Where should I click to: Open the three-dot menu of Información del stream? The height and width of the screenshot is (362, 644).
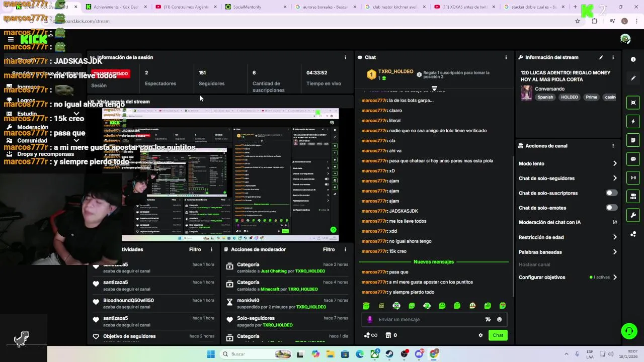coord(613,57)
